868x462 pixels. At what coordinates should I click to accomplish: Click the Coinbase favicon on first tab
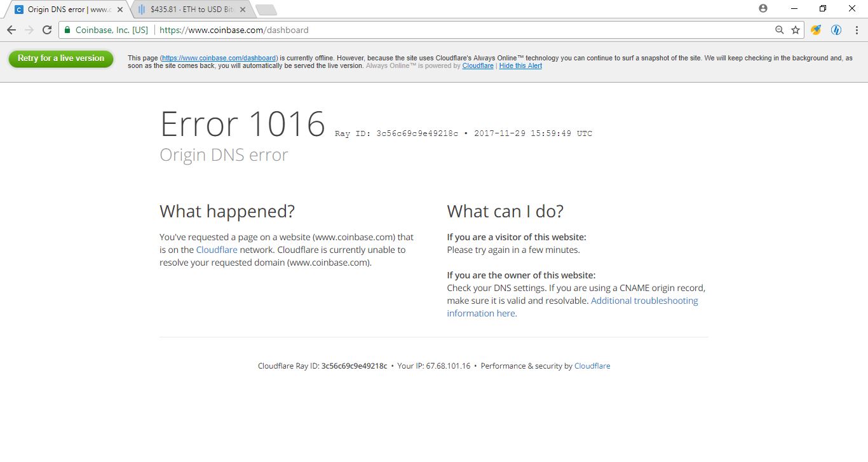[19, 10]
